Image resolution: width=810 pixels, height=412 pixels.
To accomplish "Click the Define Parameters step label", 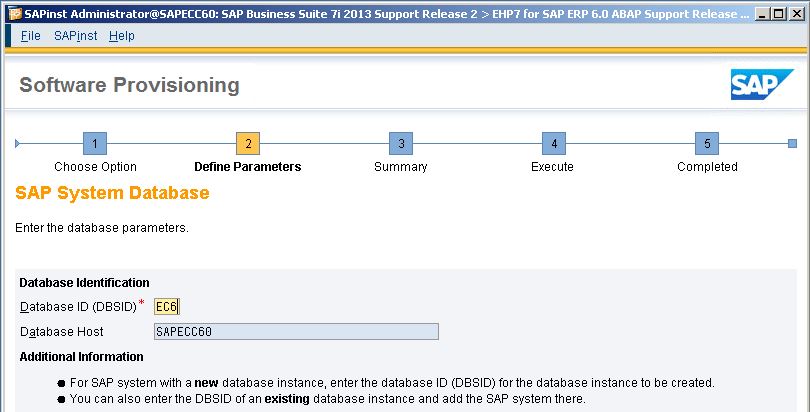I will pos(248,167).
